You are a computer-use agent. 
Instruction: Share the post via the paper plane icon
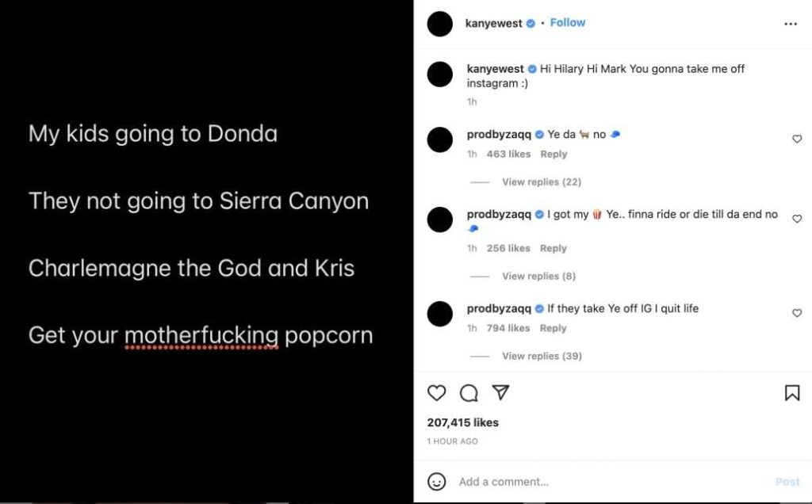click(x=499, y=391)
